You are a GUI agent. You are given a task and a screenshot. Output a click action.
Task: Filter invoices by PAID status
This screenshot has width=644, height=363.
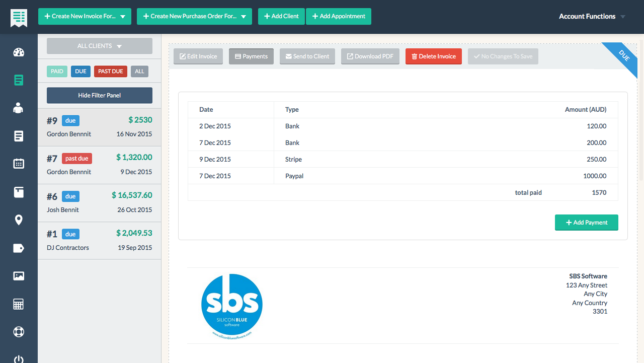point(57,71)
